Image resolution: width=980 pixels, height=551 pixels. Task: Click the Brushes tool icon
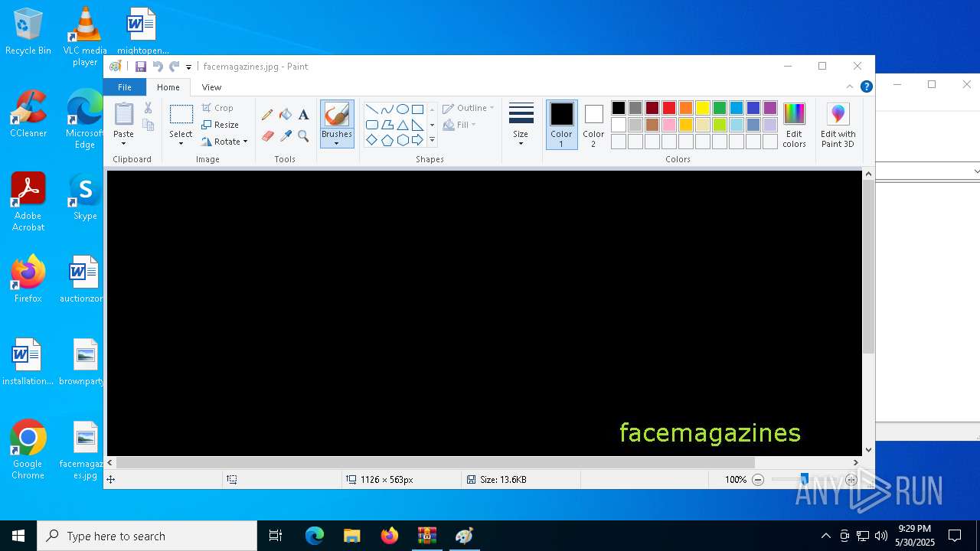tap(337, 115)
